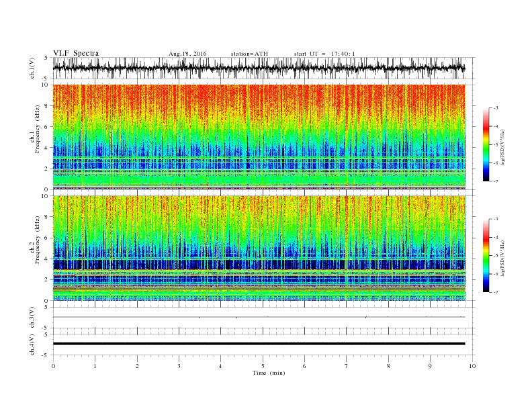Screen dimensions: 532x411
Task: Click time axis tick label "3"
Action: tap(179, 366)
